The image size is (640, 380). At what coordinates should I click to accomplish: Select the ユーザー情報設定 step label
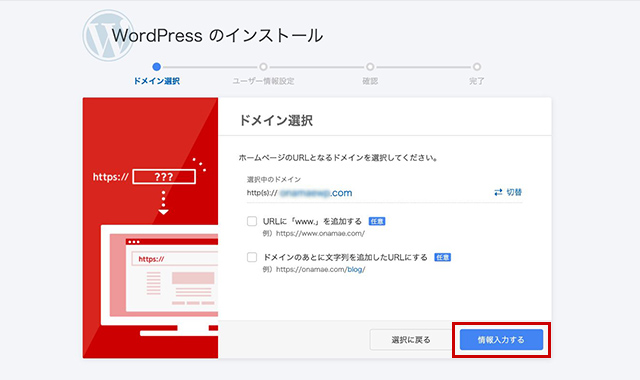point(263,81)
